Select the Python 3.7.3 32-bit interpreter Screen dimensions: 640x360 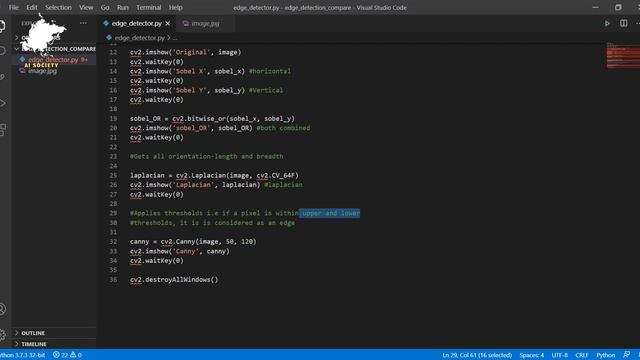click(22, 355)
